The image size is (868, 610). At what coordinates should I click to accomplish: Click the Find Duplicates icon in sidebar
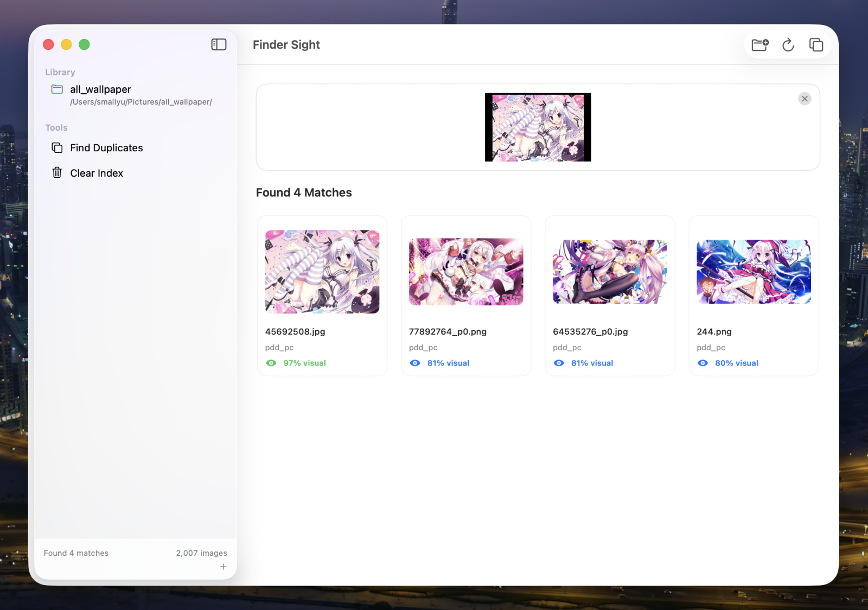pos(57,147)
